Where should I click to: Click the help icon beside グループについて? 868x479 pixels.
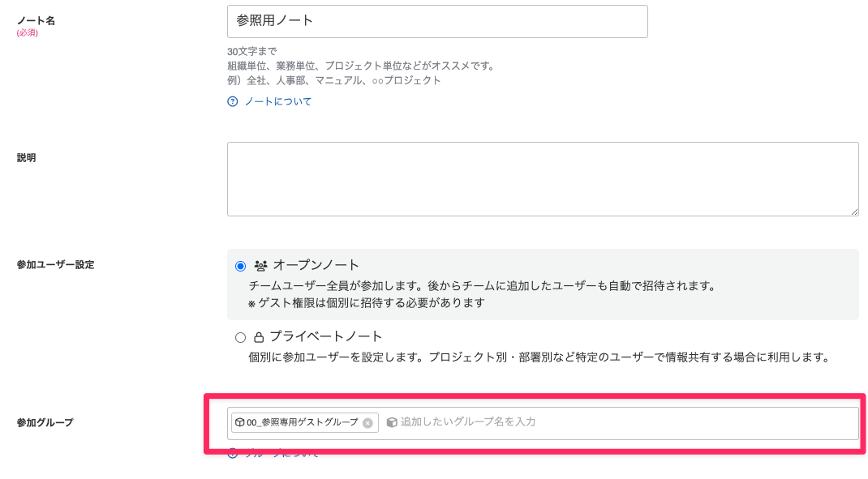(x=234, y=453)
